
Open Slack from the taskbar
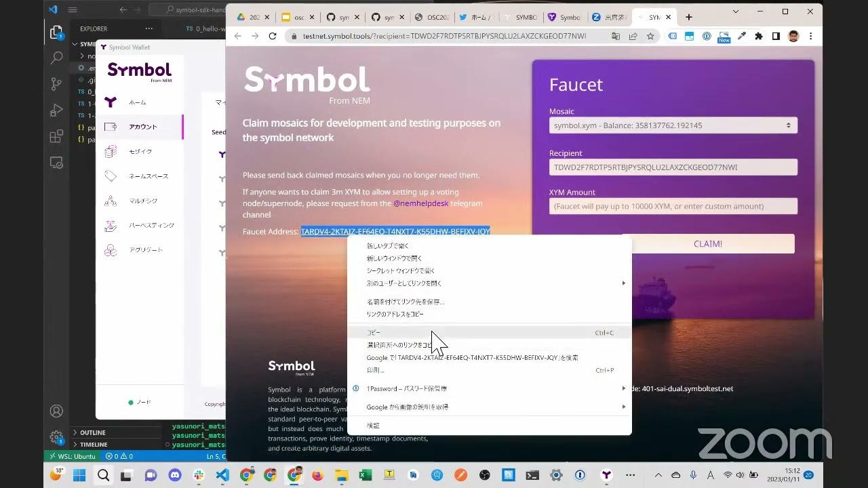click(x=199, y=475)
